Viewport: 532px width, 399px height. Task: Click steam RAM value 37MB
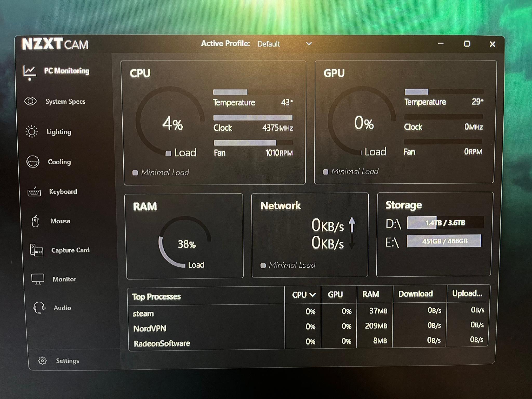click(x=378, y=311)
